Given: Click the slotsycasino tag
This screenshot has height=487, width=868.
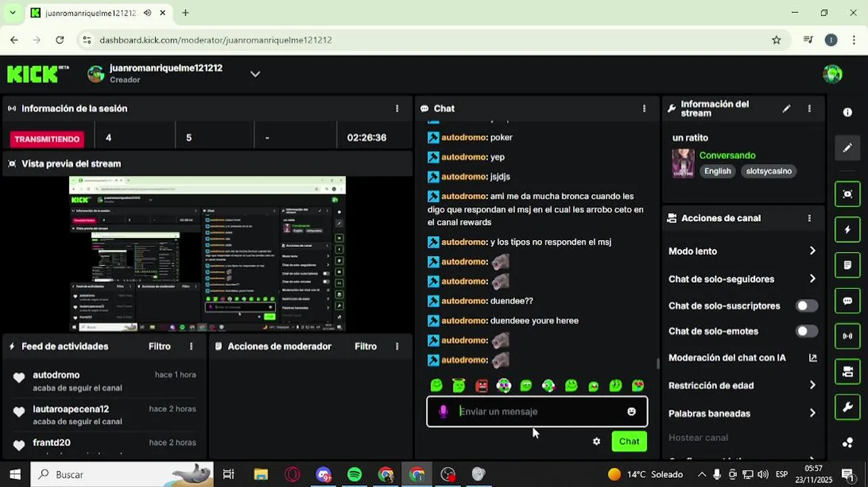Looking at the screenshot, I should (x=769, y=171).
